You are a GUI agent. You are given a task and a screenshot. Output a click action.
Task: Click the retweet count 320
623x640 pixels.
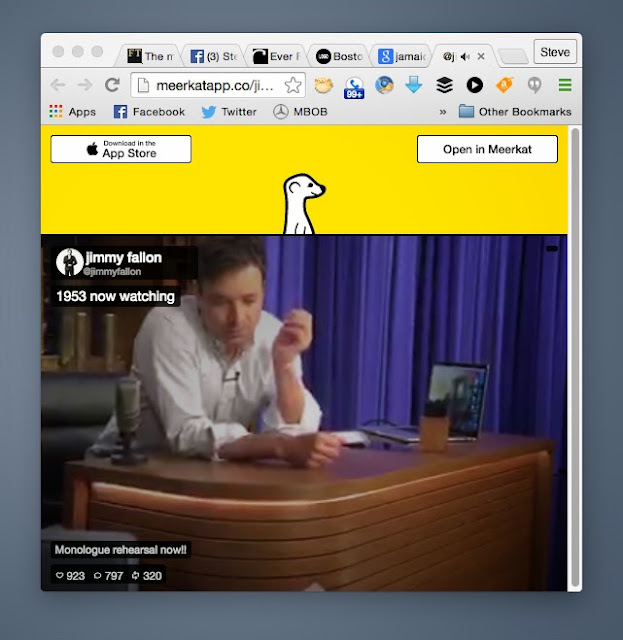147,576
